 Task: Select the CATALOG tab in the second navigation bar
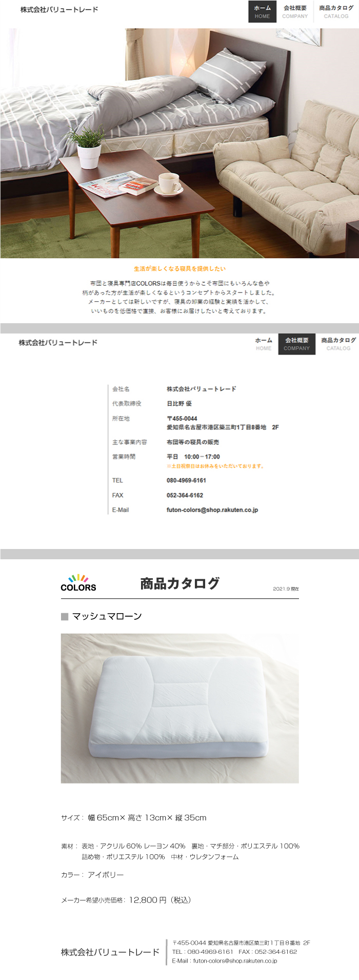(338, 344)
